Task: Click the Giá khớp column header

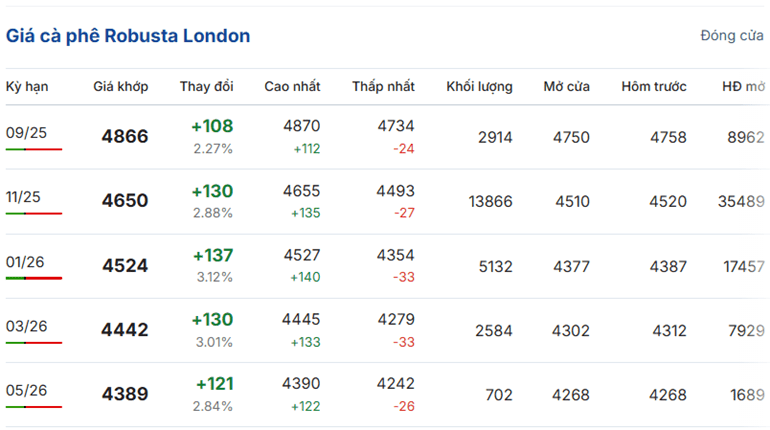Action: [x=121, y=86]
